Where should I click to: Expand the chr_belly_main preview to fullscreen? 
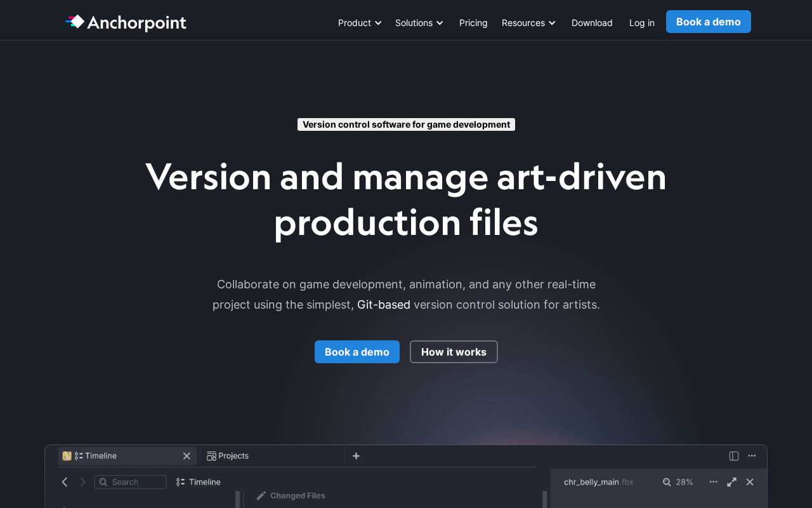point(732,482)
